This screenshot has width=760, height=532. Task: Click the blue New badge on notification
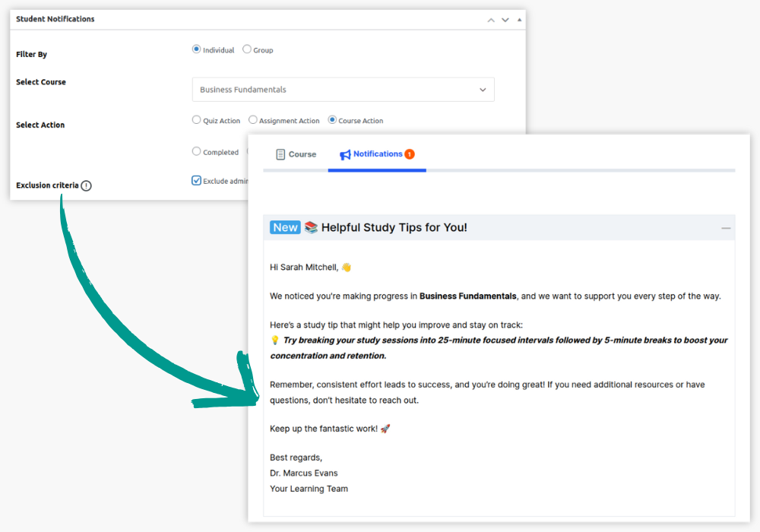(285, 227)
